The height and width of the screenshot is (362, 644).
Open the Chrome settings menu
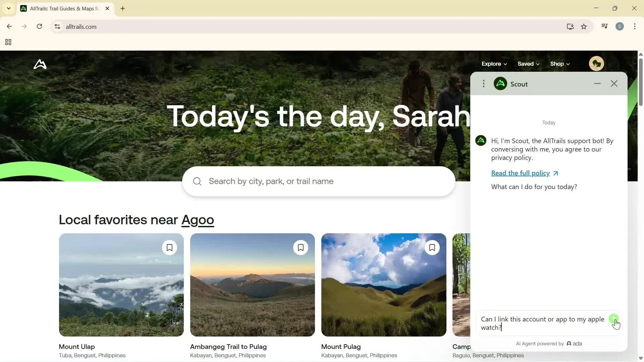(x=635, y=26)
